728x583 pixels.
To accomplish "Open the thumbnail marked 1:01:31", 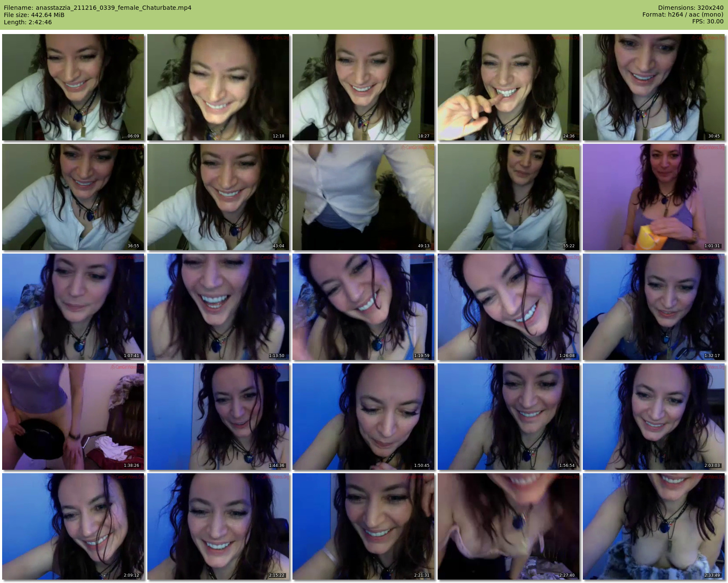I will (653, 197).
